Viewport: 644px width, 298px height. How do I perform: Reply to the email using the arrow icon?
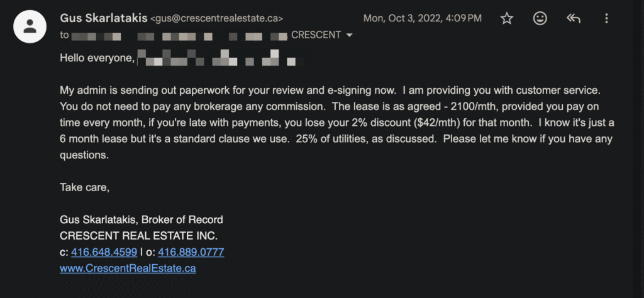573,19
